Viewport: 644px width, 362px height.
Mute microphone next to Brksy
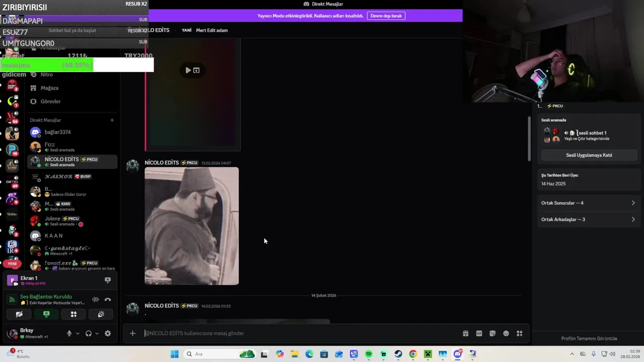click(x=69, y=333)
